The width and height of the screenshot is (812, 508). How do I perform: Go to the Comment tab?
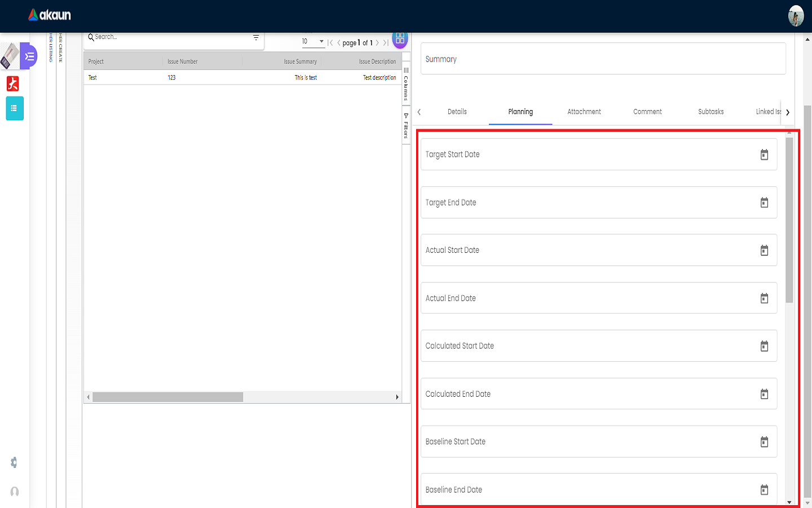[x=647, y=112]
